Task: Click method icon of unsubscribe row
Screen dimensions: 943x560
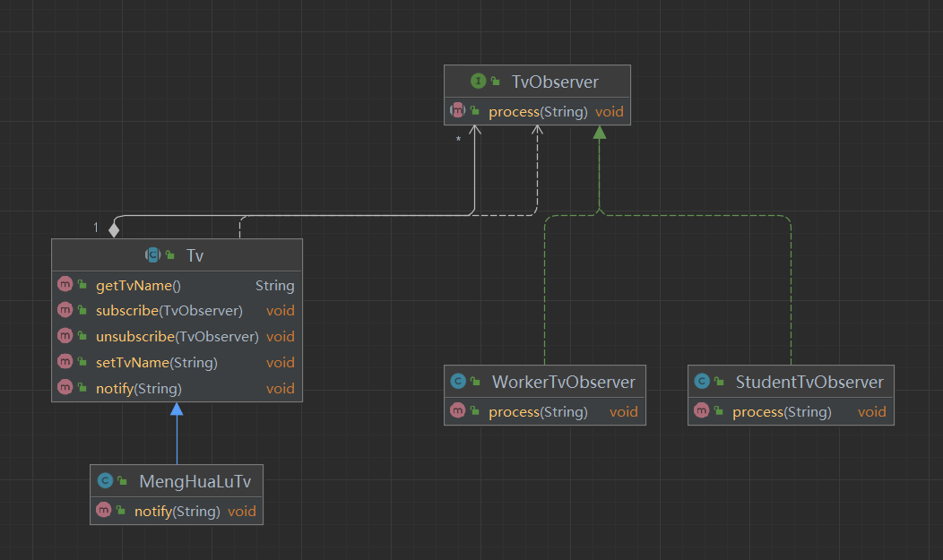Action: [x=65, y=335]
